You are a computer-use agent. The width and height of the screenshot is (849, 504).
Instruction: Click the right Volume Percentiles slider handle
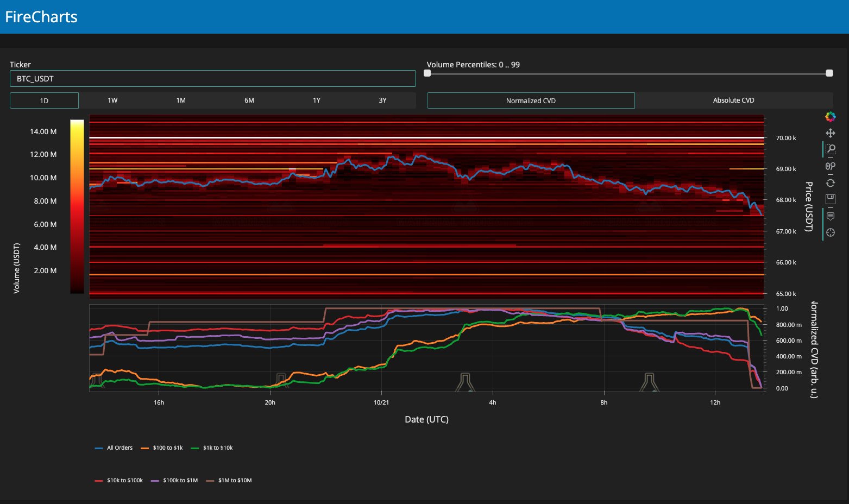click(829, 73)
